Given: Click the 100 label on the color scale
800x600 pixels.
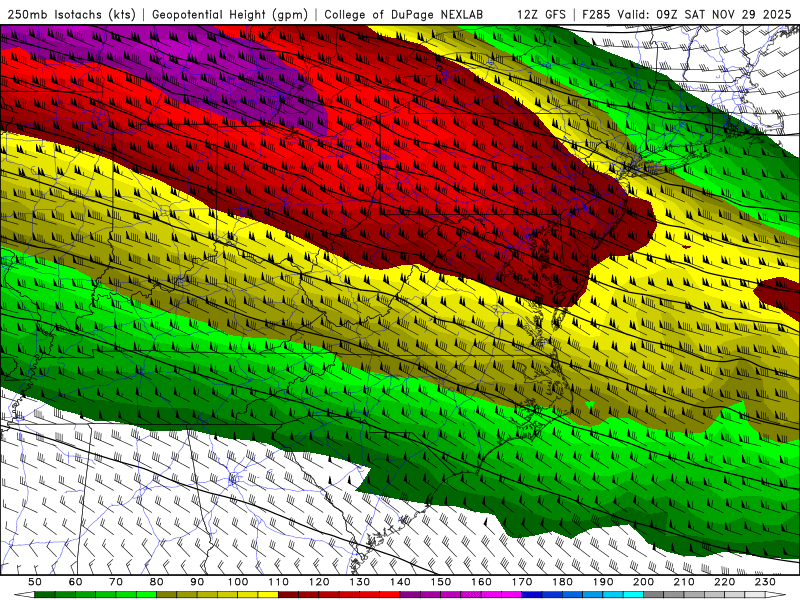Looking at the screenshot, I should [x=238, y=582].
